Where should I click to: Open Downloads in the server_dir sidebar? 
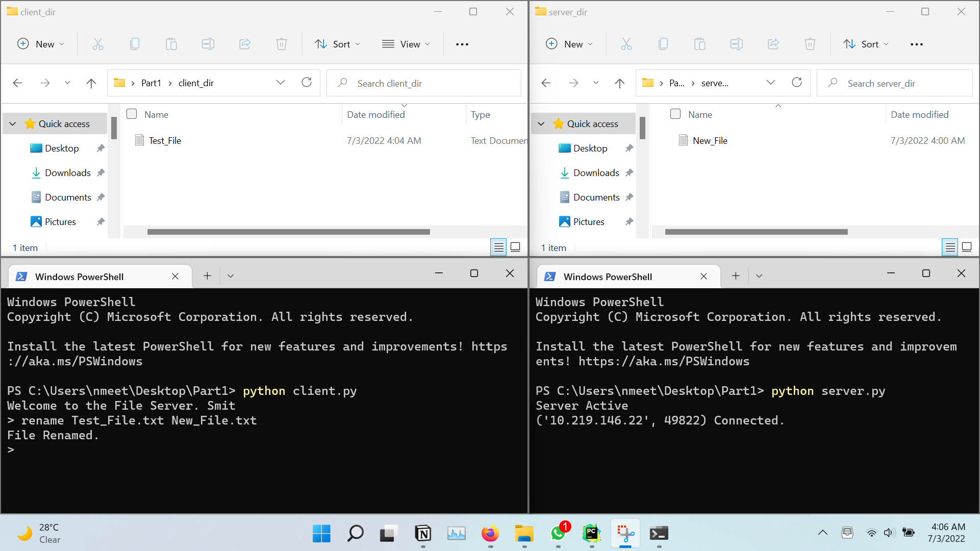596,173
